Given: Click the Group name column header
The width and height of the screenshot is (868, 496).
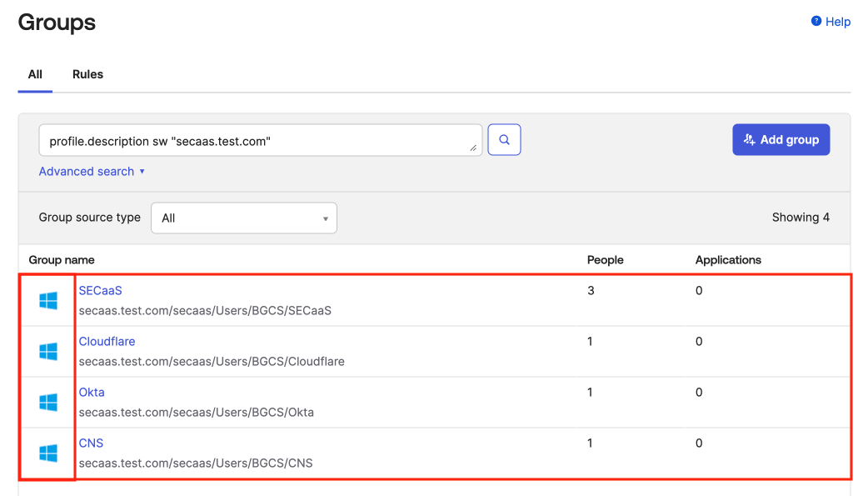Looking at the screenshot, I should [x=62, y=260].
